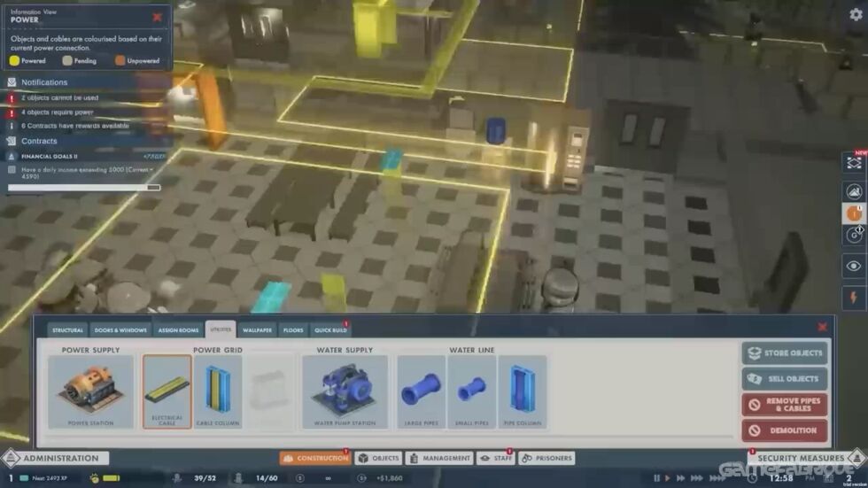Click the orange Unpowered legend swatch
This screenshot has width=868, height=488.
coord(120,61)
